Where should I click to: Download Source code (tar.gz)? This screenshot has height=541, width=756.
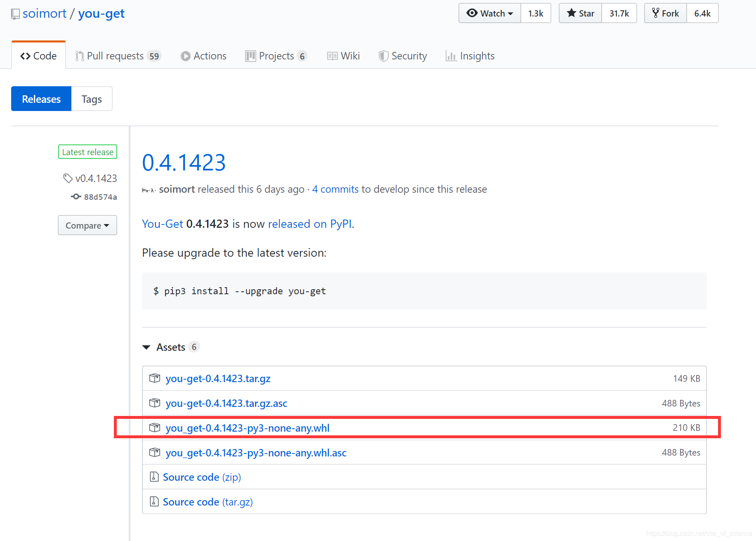pyautogui.click(x=208, y=502)
